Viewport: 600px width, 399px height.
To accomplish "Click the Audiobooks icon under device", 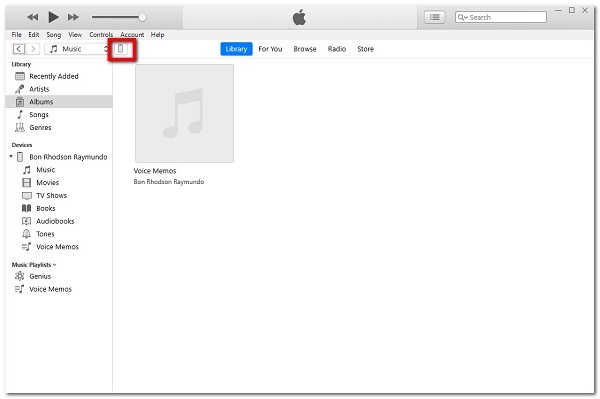I will coord(26,221).
